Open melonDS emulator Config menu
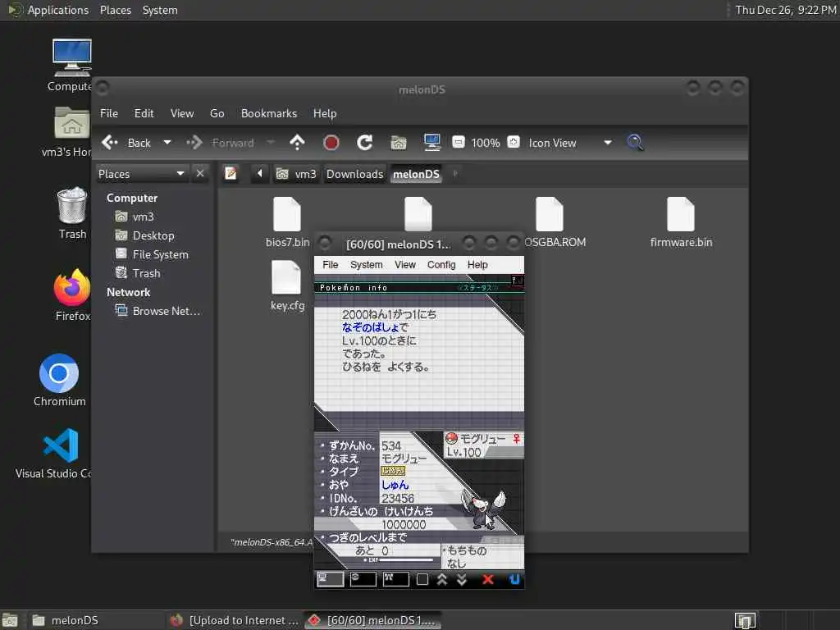This screenshot has width=840, height=630. pos(441,265)
